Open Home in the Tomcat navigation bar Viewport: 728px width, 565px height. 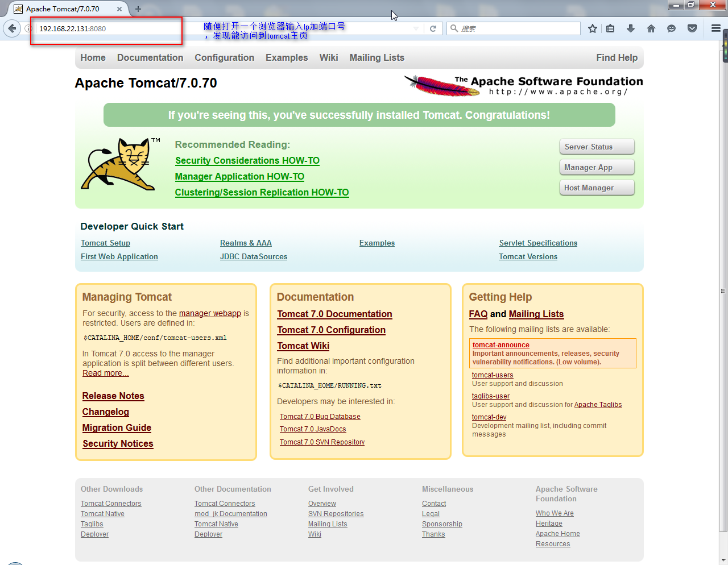pos(93,58)
